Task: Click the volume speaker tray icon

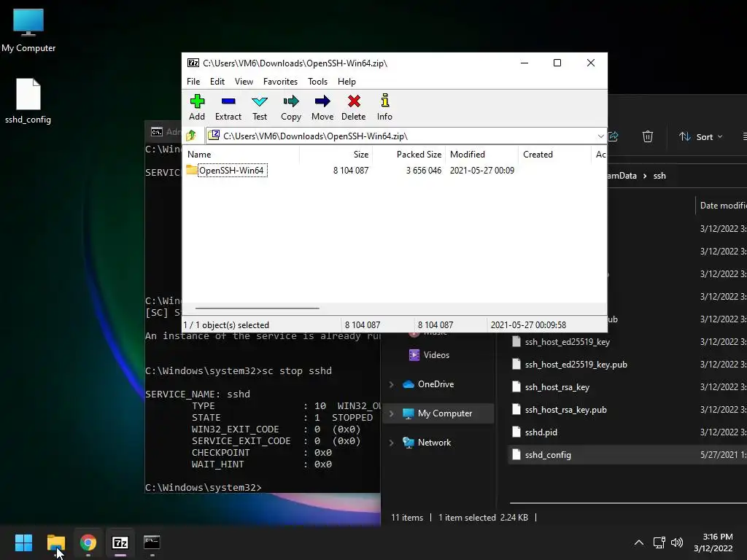Action: click(x=676, y=542)
